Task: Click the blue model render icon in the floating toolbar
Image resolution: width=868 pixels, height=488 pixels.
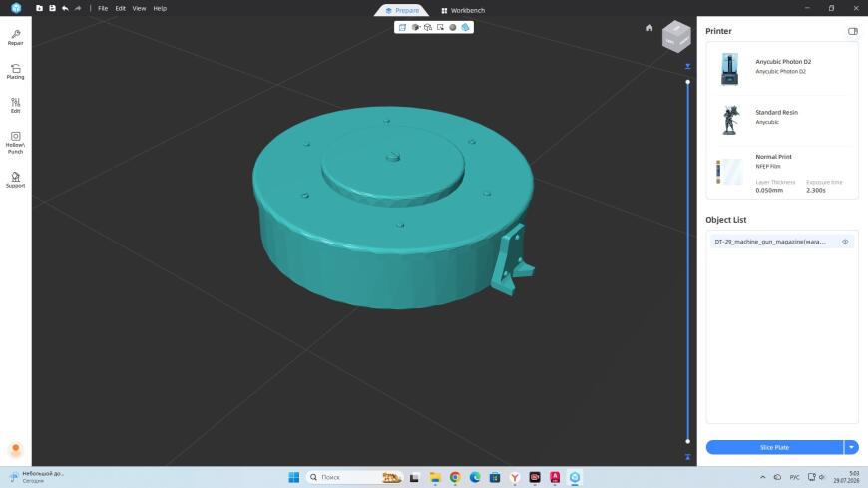Action: coord(466,27)
